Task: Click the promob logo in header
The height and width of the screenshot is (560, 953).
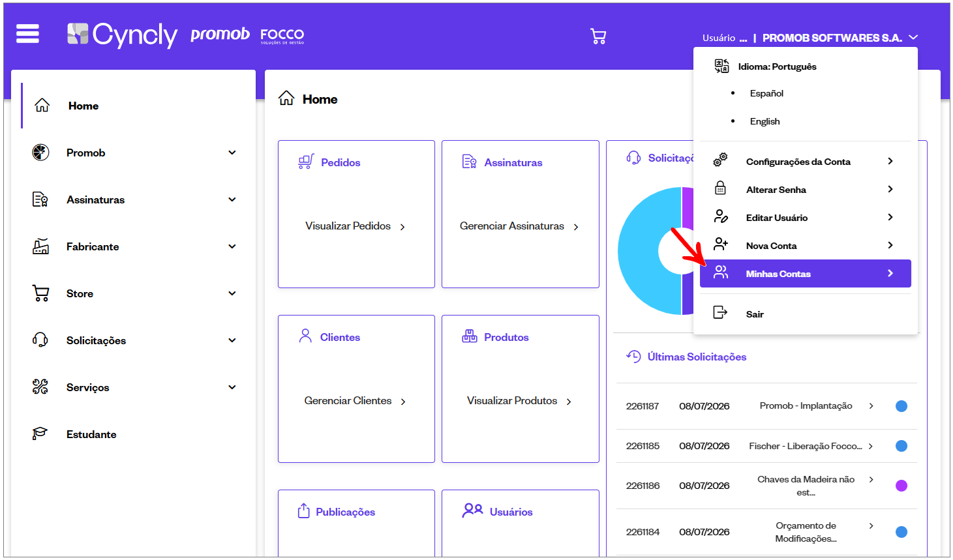Action: (x=220, y=34)
